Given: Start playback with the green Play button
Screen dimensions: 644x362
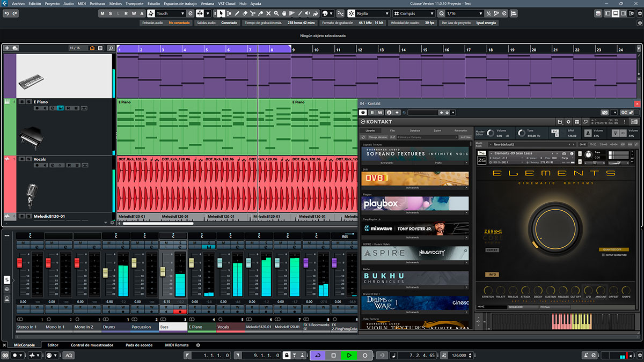Looking at the screenshot, I should coord(349,355).
